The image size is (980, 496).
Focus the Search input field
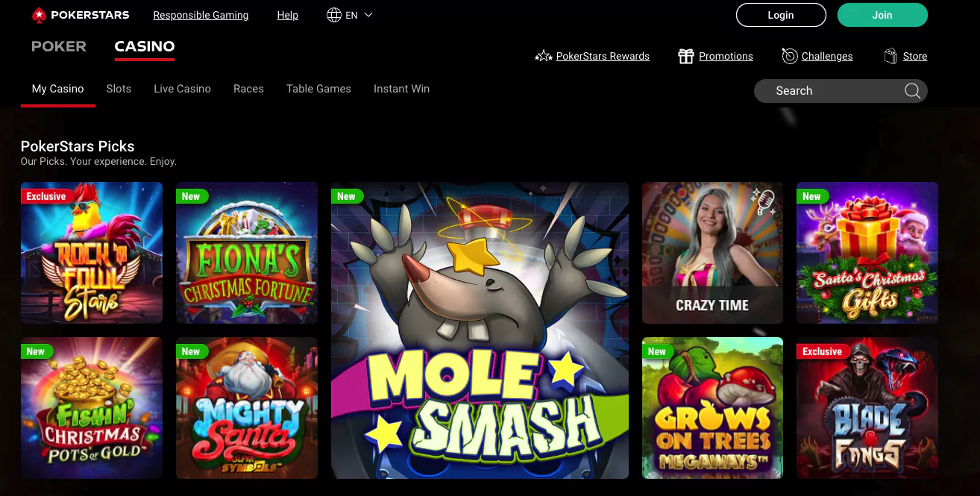(x=841, y=91)
